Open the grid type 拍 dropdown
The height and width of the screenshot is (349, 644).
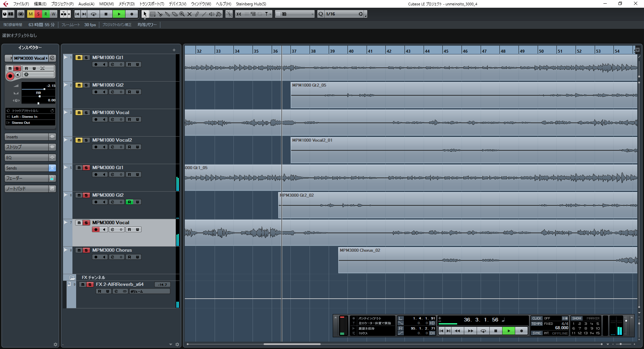(x=295, y=14)
